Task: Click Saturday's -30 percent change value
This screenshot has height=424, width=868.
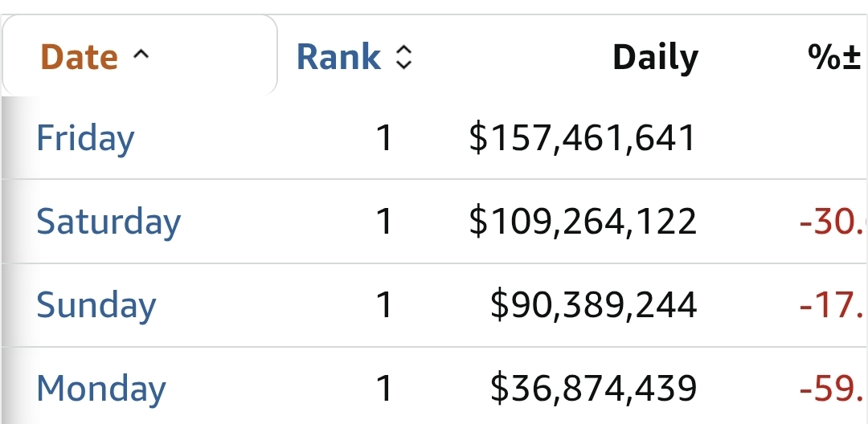Action: [833, 222]
